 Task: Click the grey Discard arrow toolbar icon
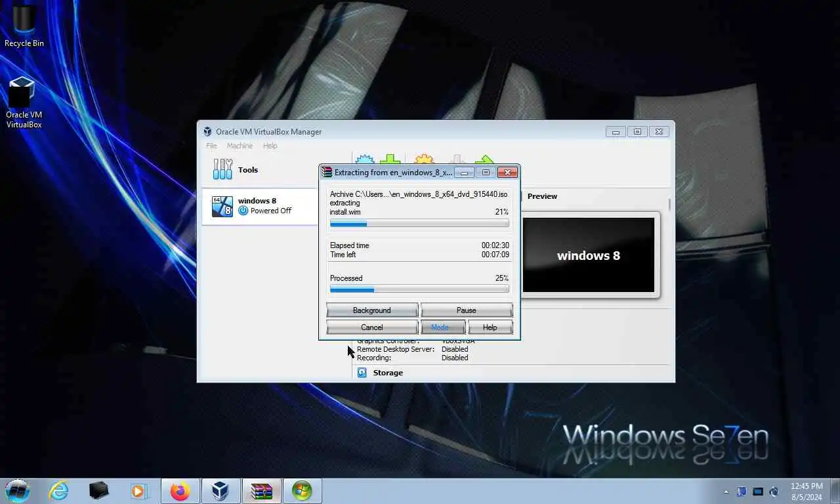457,159
